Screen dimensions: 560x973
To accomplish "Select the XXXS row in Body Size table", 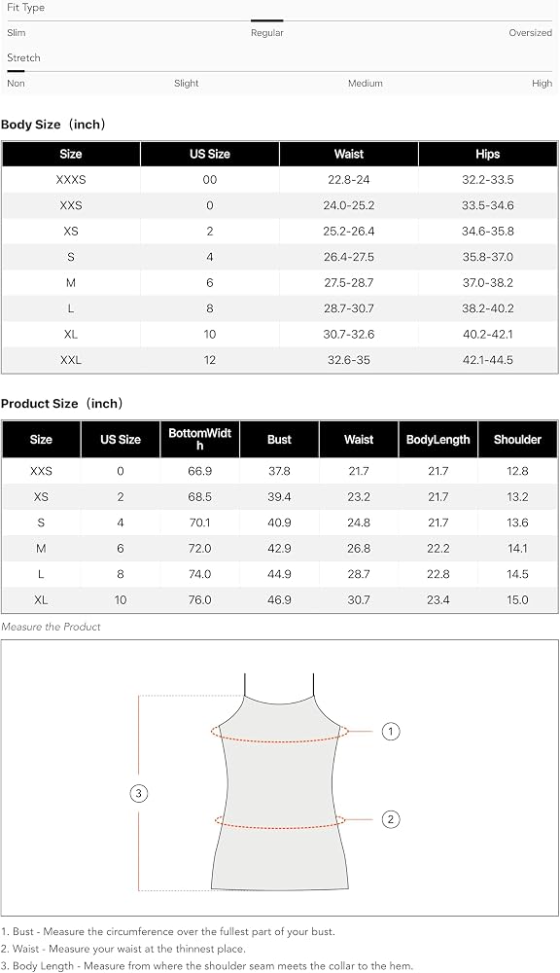I will [x=280, y=180].
